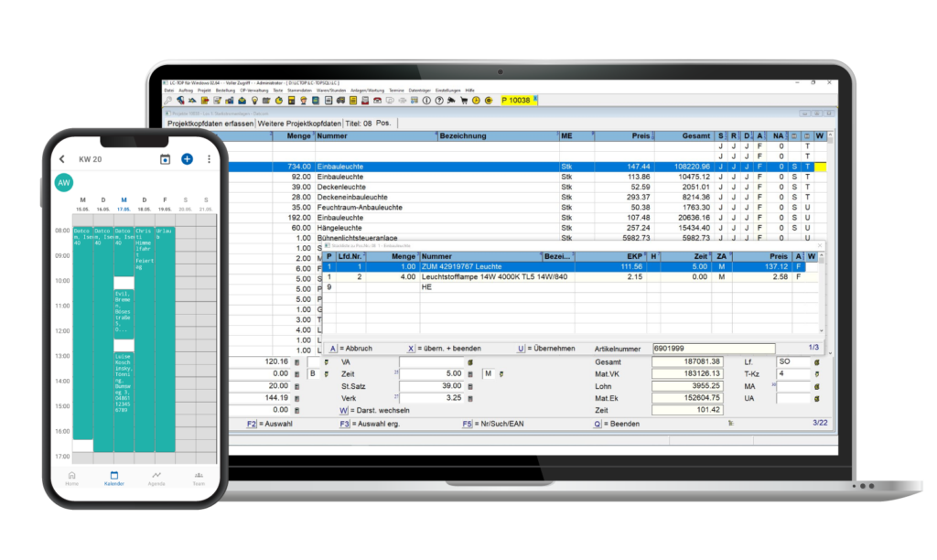This screenshot has width=937, height=560.
Task: Select the Titel: 08 tab
Action: coord(359,124)
